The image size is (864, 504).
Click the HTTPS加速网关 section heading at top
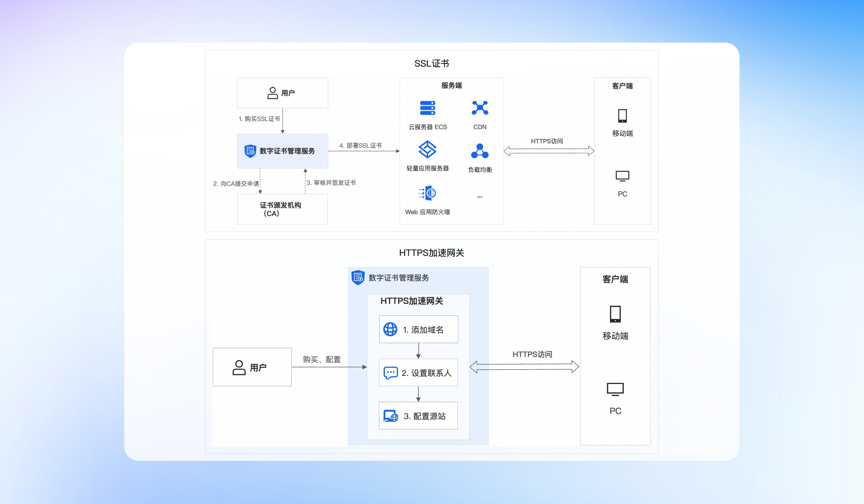tap(431, 253)
